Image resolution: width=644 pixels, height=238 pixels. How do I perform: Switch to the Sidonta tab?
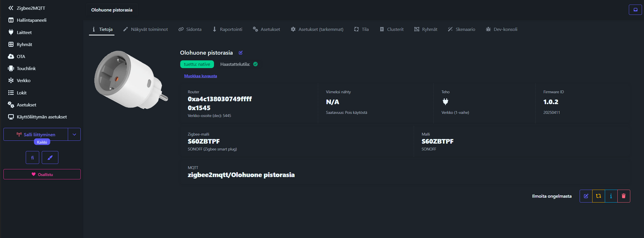coord(190,29)
